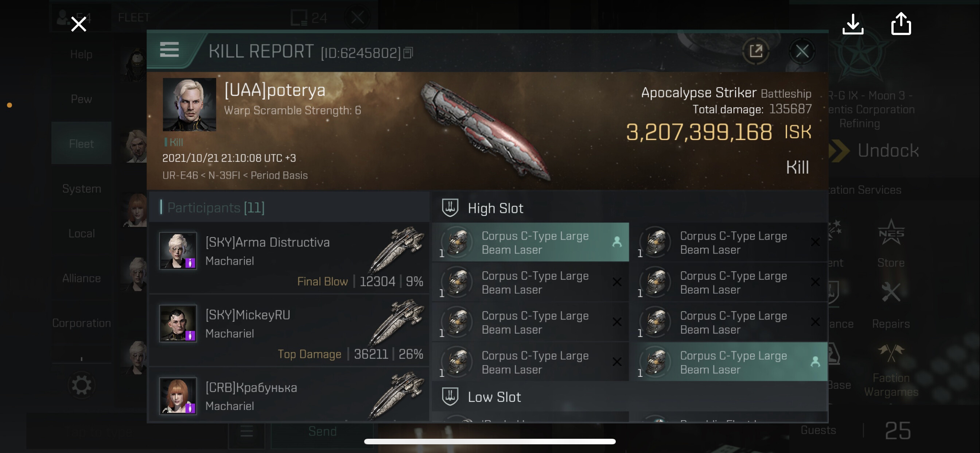Close the Kill Report window

point(802,51)
